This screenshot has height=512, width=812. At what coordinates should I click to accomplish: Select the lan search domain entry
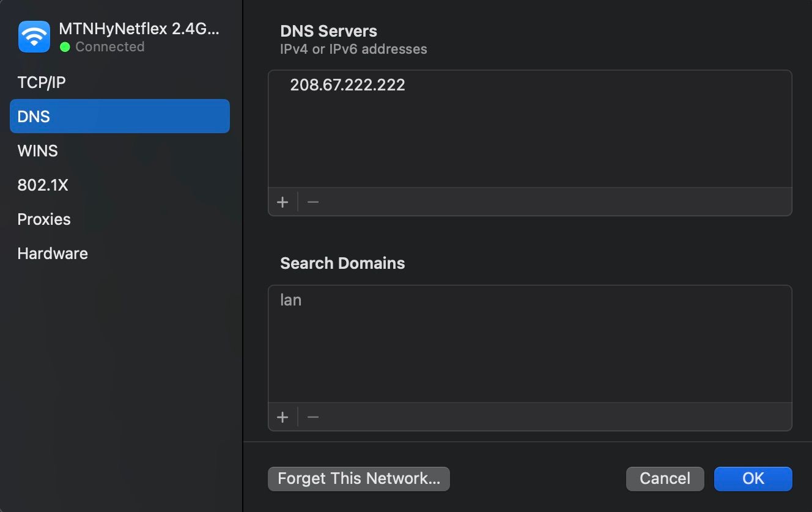(291, 300)
